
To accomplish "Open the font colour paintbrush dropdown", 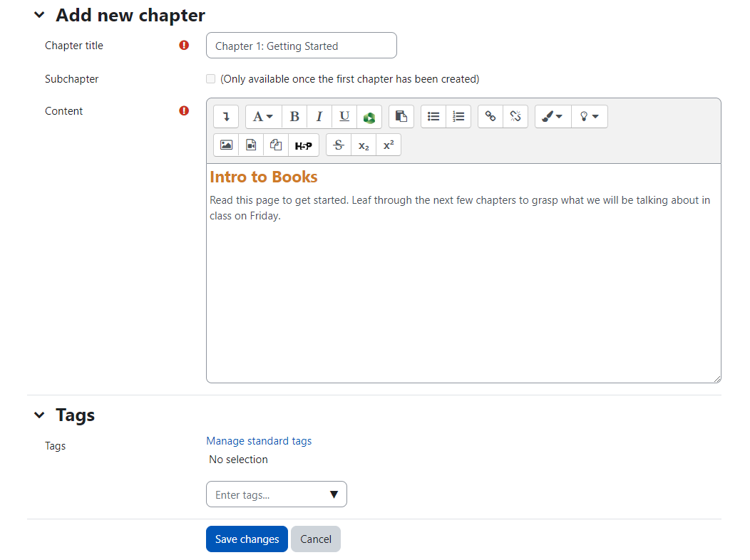I will coord(553,117).
